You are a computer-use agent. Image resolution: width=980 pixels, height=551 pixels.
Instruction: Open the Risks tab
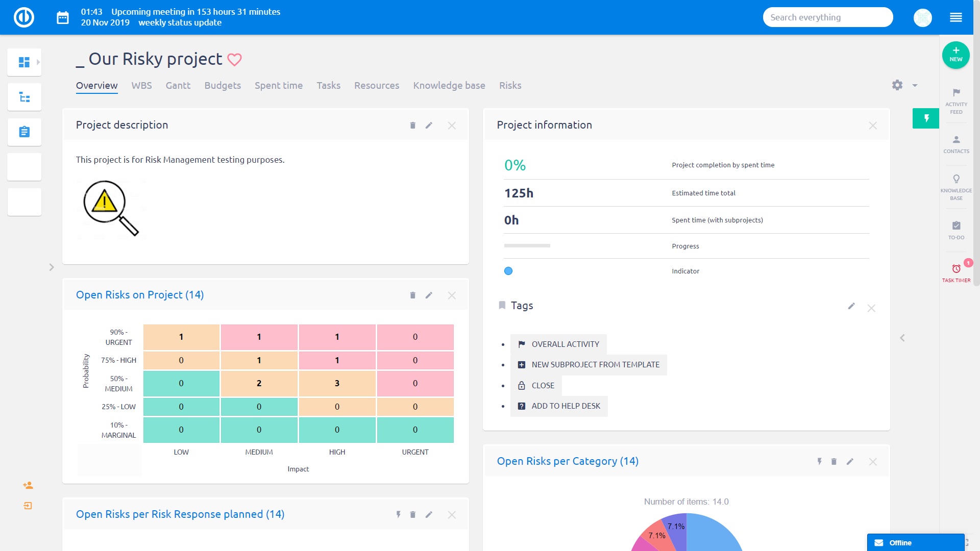click(x=510, y=86)
